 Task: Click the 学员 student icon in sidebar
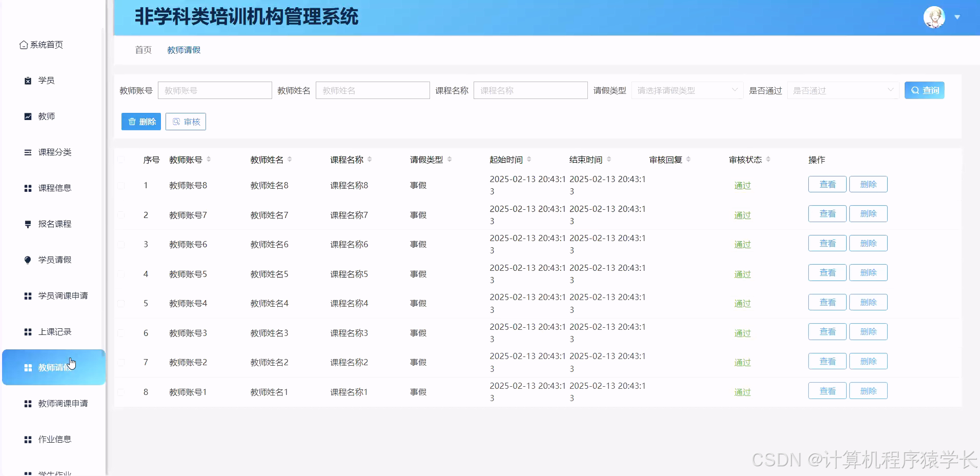point(27,81)
